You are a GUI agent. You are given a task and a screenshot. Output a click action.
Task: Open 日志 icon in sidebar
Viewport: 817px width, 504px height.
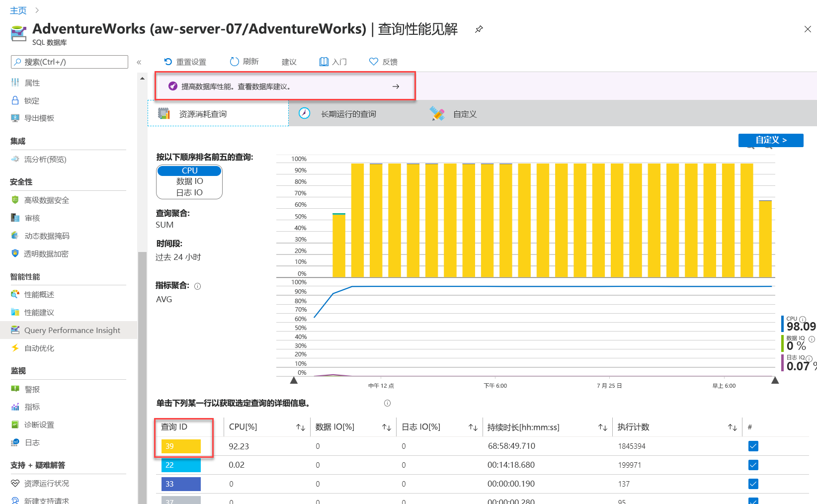[15, 442]
